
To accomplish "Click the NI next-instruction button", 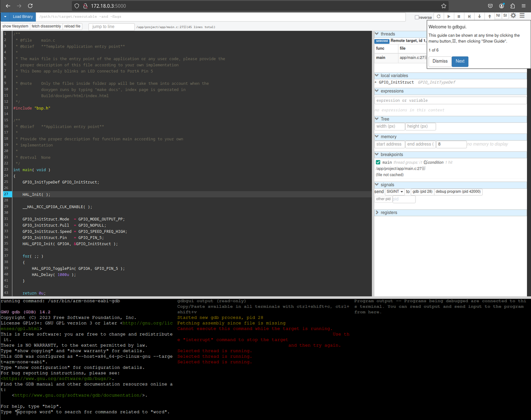I will (x=498, y=15).
